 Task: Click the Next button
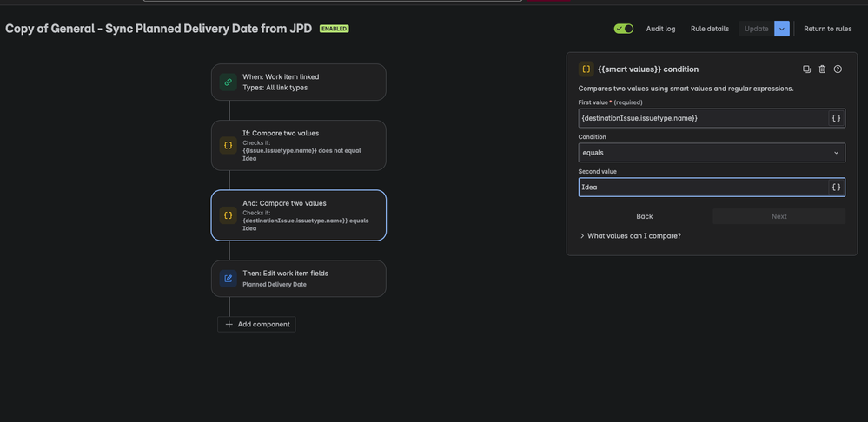779,216
